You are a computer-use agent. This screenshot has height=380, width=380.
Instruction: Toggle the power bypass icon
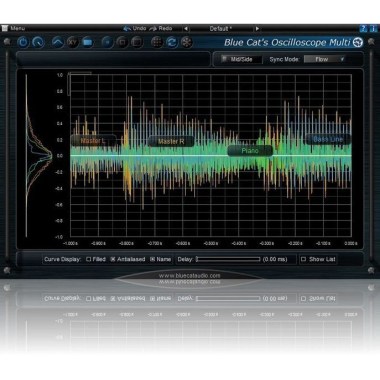23,43
